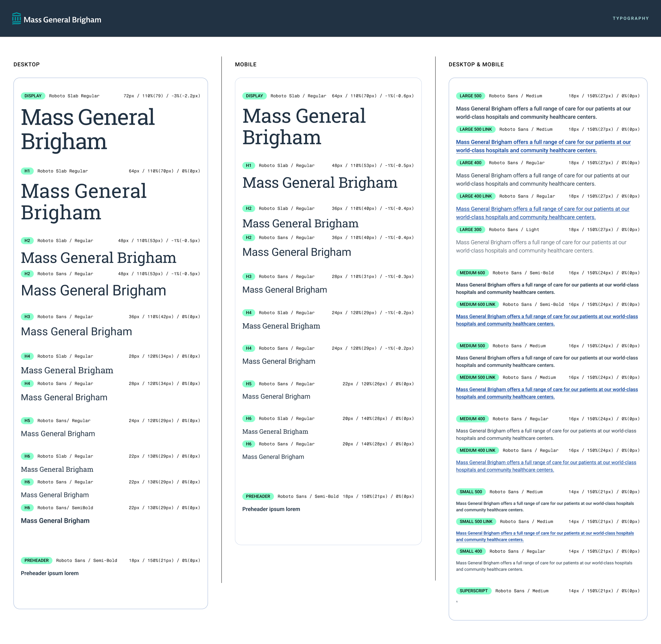Click the MEDIUM 600 LINK badge
Image resolution: width=661 pixels, height=644 pixels.
point(477,305)
